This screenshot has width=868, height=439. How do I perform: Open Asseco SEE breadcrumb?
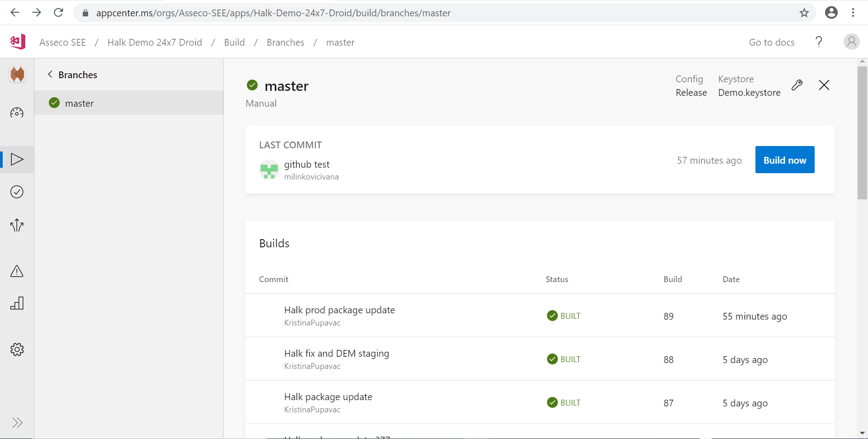pos(62,42)
